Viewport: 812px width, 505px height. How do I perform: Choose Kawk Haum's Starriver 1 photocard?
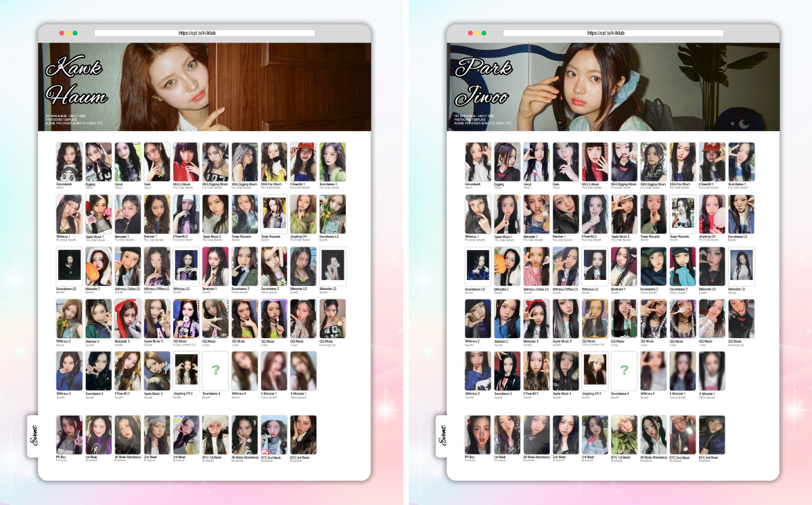coord(157,214)
